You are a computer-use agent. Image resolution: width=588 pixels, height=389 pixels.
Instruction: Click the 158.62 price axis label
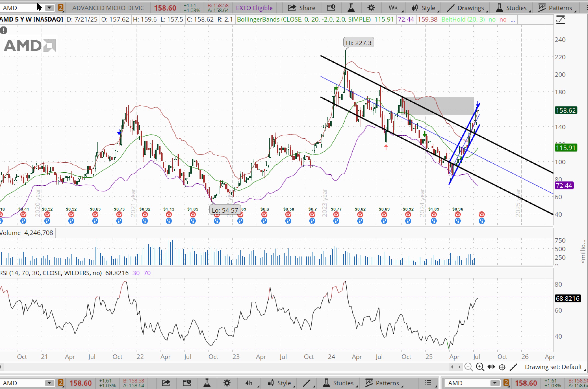(566, 110)
